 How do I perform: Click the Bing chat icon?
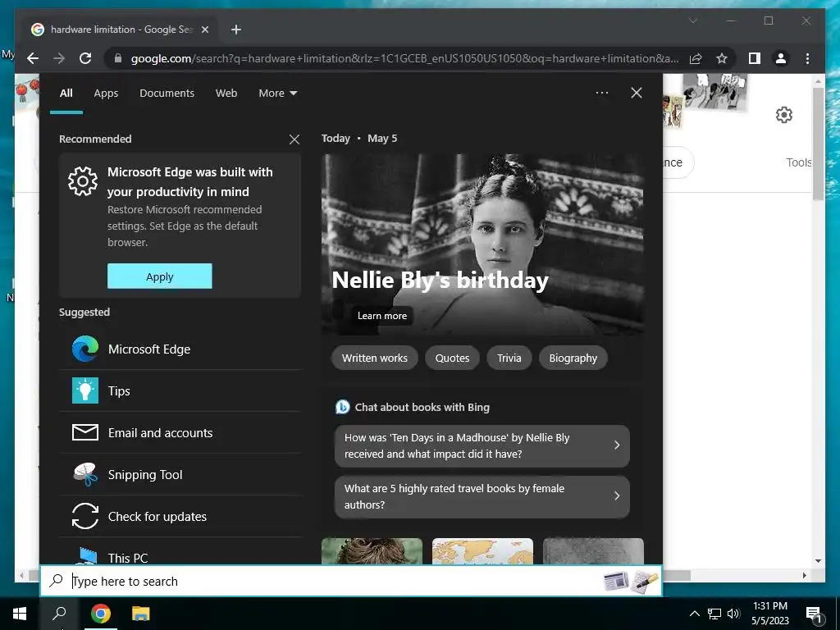click(342, 407)
